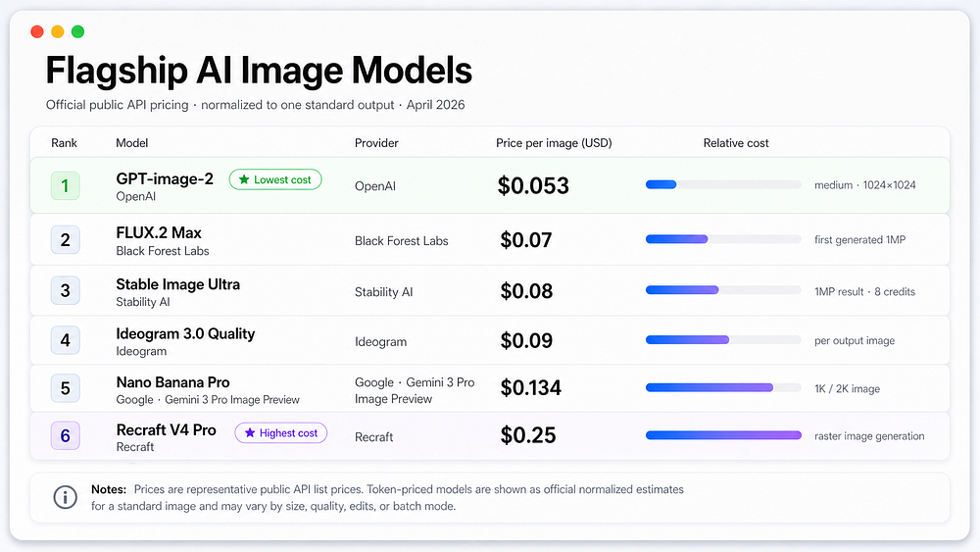This screenshot has height=552, width=980.
Task: Click the $0.25 price value
Action: pos(528,435)
